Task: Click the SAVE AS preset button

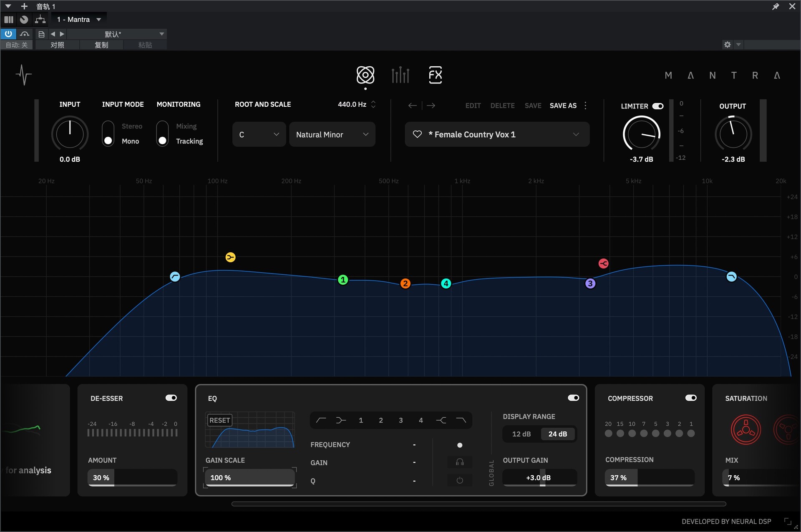Action: [563, 106]
